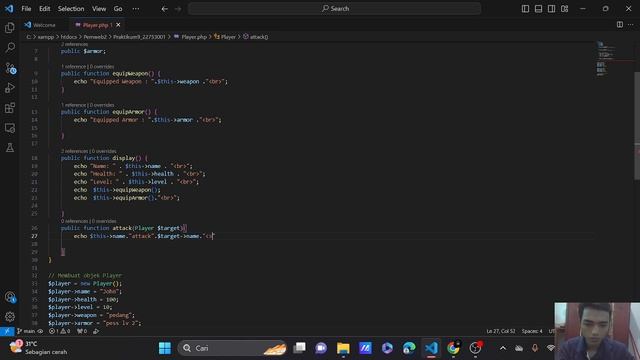Click the taskbar Cari search box
This screenshot has height=360, width=640.
pyautogui.click(x=232, y=348)
